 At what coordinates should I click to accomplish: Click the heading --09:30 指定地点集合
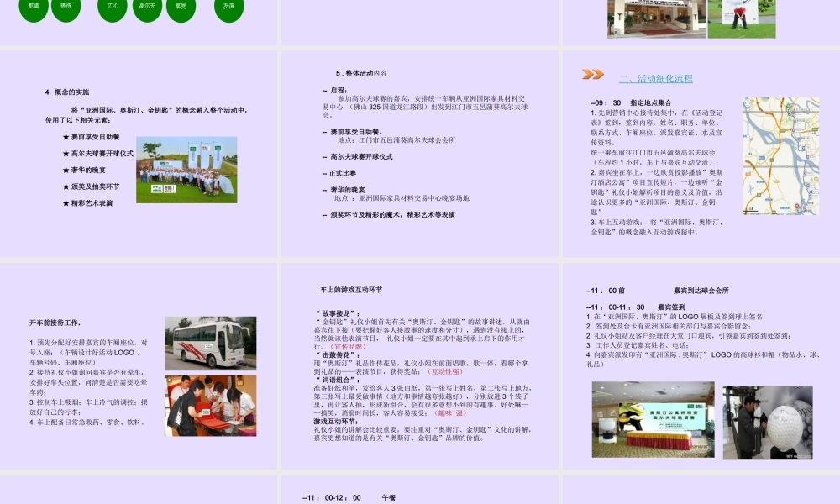pos(631,102)
